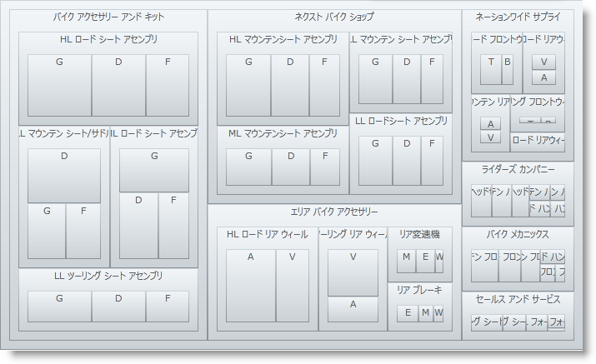The width and height of the screenshot is (596, 364).
Task: Select F cell in HL マウンテンシート アセンブリ
Action: [x=324, y=85]
